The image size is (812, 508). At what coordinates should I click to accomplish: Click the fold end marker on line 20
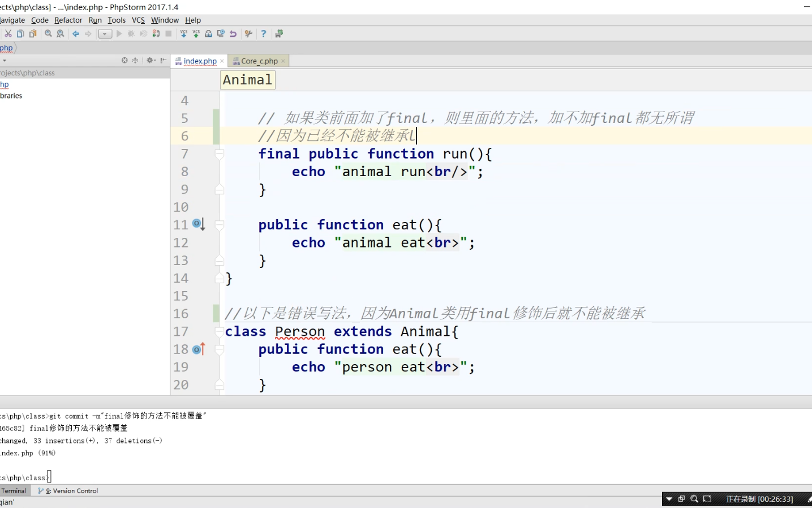(x=220, y=385)
